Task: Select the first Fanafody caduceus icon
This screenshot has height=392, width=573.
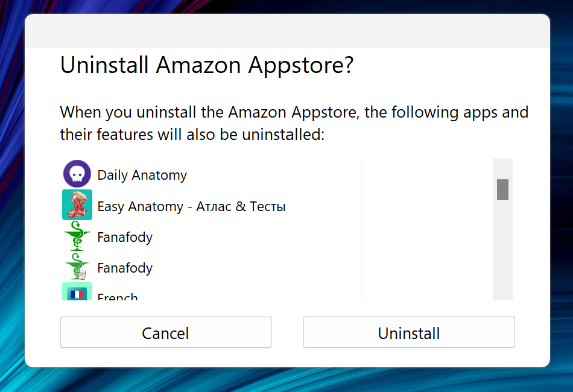Action: (77, 236)
